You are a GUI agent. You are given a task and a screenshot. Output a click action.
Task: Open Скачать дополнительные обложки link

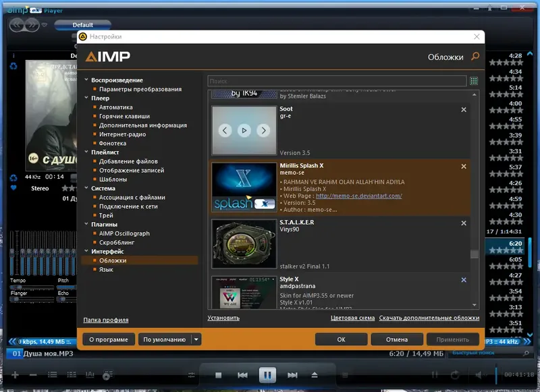click(429, 318)
